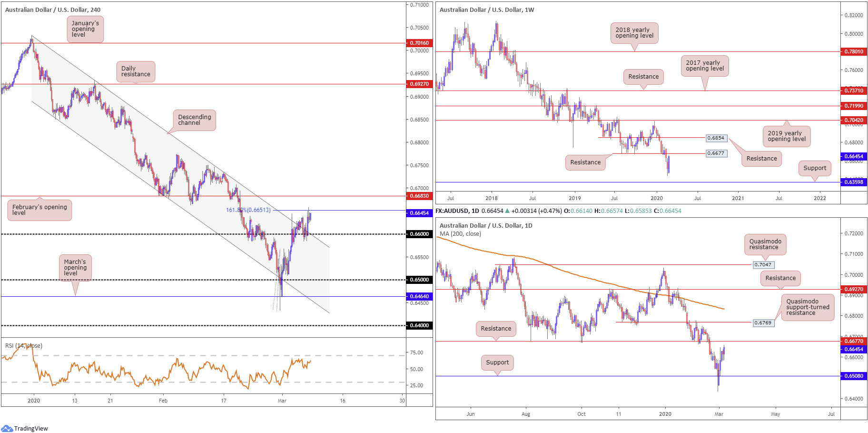Click the daily Support callout
Image resolution: width=868 pixels, height=433 pixels.
(x=497, y=363)
